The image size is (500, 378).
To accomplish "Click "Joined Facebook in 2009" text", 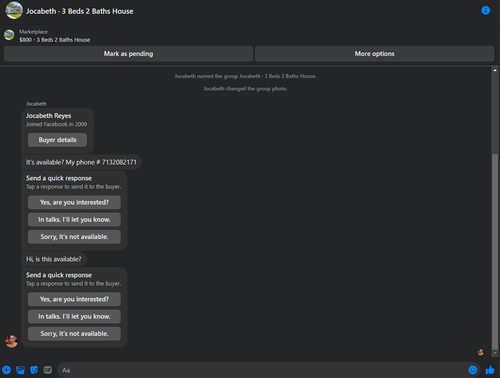I will [x=57, y=124].
